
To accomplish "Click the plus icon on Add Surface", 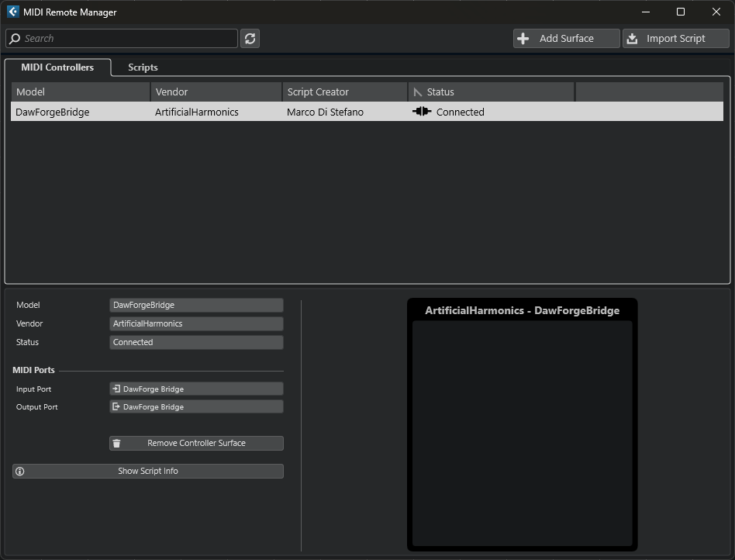I will pos(523,39).
